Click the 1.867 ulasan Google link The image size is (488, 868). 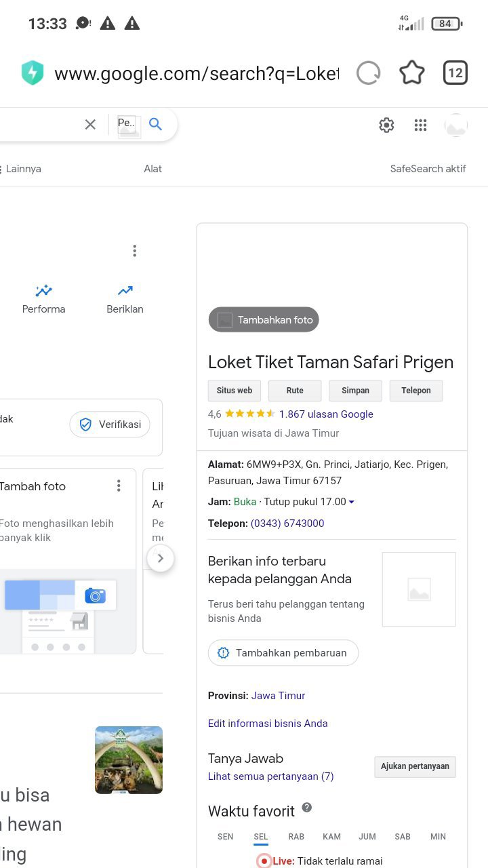(326, 414)
